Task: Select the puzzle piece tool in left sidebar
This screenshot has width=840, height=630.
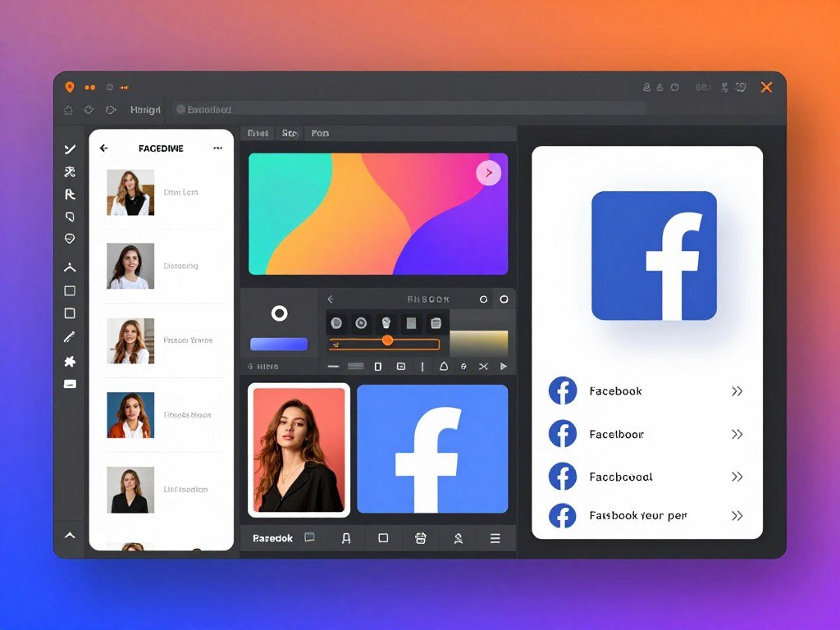Action: coord(70,361)
